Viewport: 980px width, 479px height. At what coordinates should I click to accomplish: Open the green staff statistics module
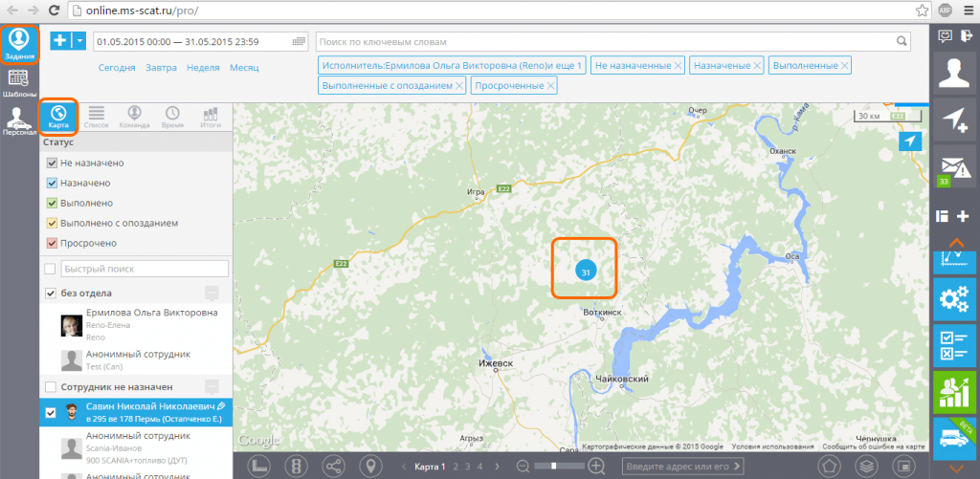954,392
